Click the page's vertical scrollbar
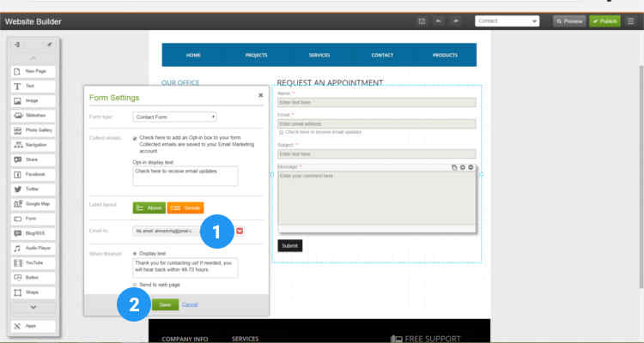The width and height of the screenshot is (644, 343). coord(641,177)
